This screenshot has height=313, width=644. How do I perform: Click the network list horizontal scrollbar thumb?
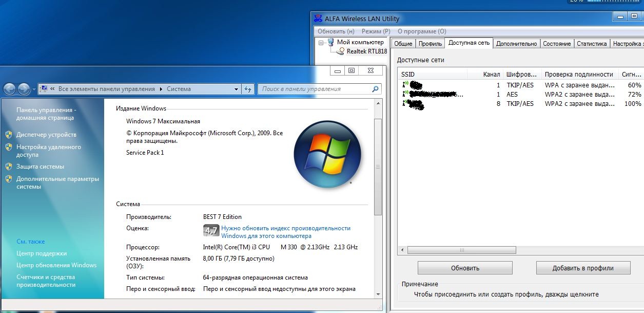point(462,250)
